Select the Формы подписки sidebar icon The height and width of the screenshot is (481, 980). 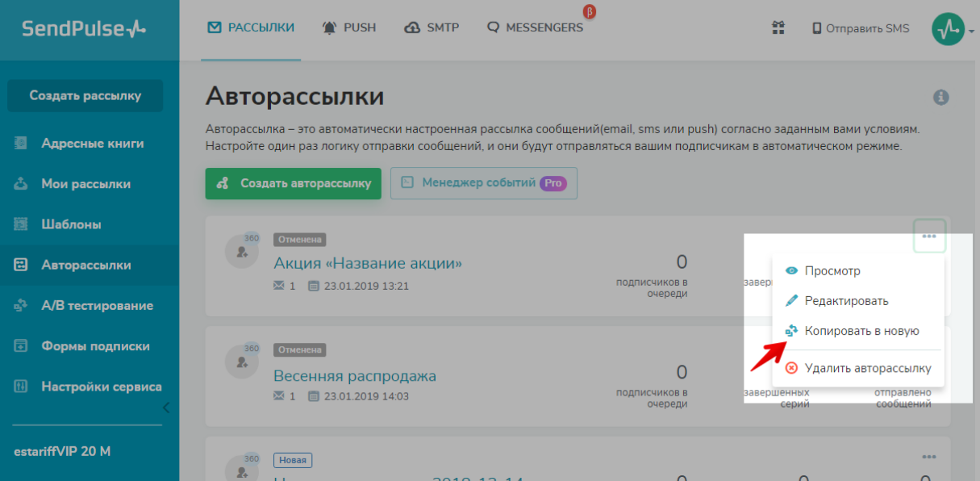pyautogui.click(x=18, y=345)
